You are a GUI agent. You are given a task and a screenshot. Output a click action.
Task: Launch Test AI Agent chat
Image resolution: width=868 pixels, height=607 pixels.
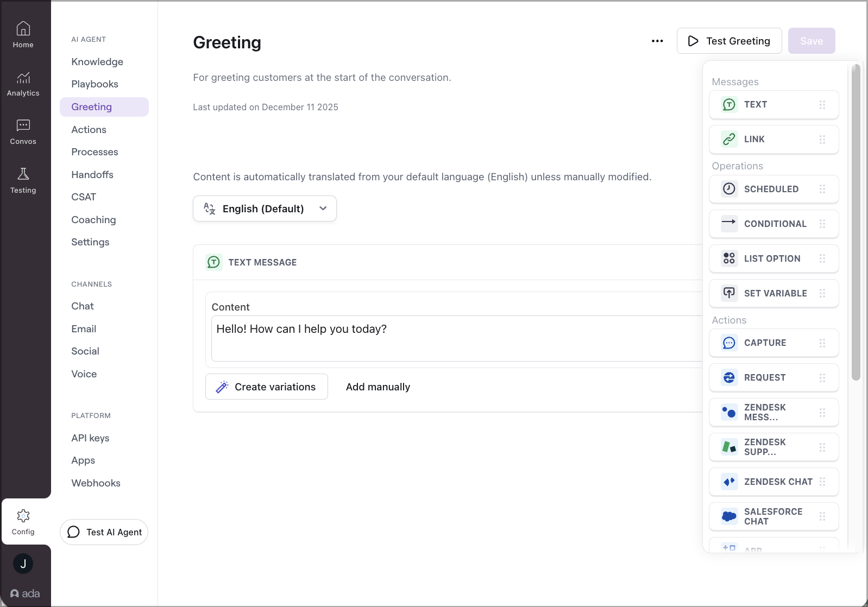tap(104, 532)
